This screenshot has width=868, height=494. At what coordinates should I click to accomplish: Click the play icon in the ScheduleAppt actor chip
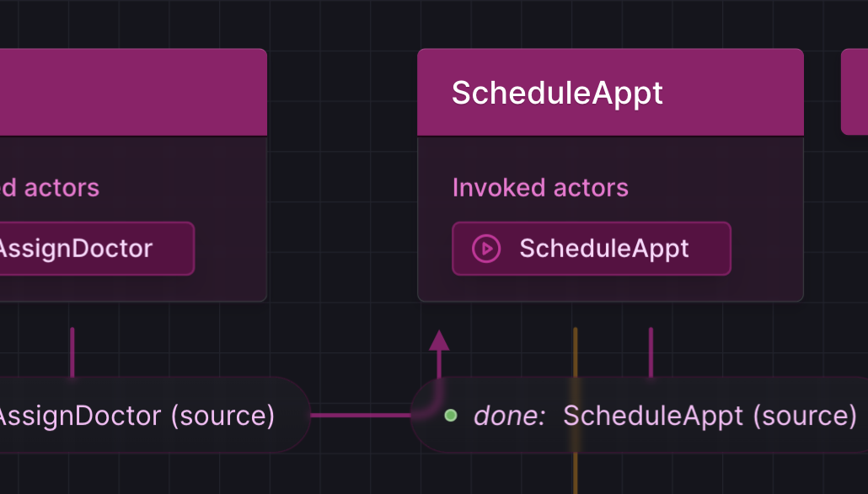486,249
